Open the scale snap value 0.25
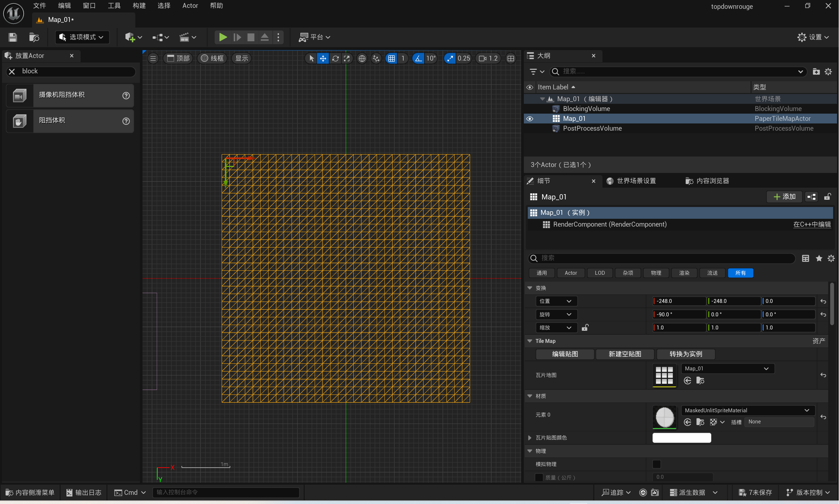The image size is (839, 504). pyautogui.click(x=464, y=58)
